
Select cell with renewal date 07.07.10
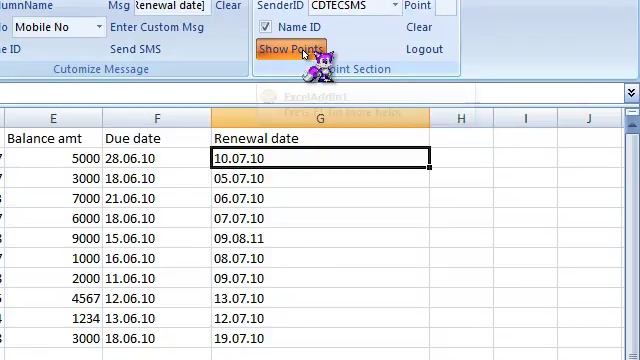[x=320, y=218]
